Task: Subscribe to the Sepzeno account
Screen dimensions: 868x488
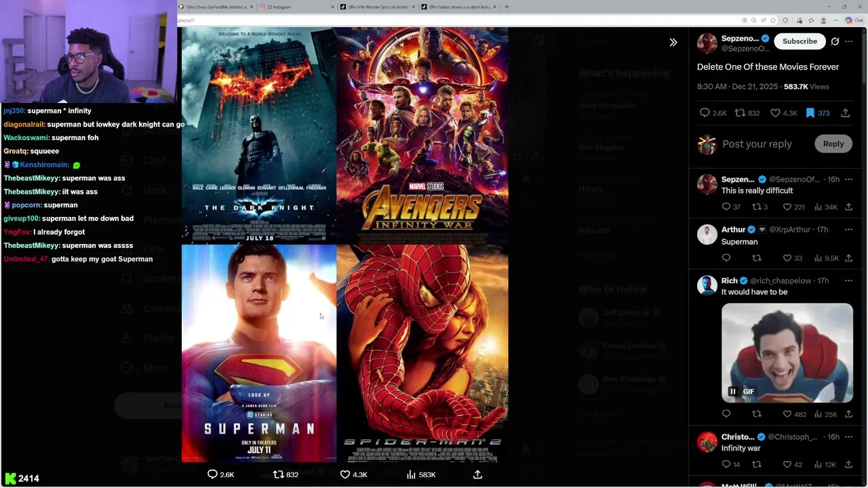Action: tap(800, 41)
